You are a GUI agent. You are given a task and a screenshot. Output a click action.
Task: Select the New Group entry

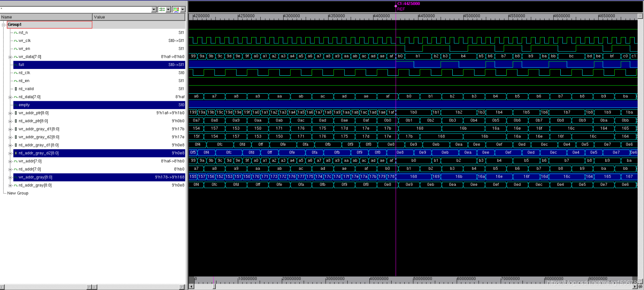click(18, 193)
